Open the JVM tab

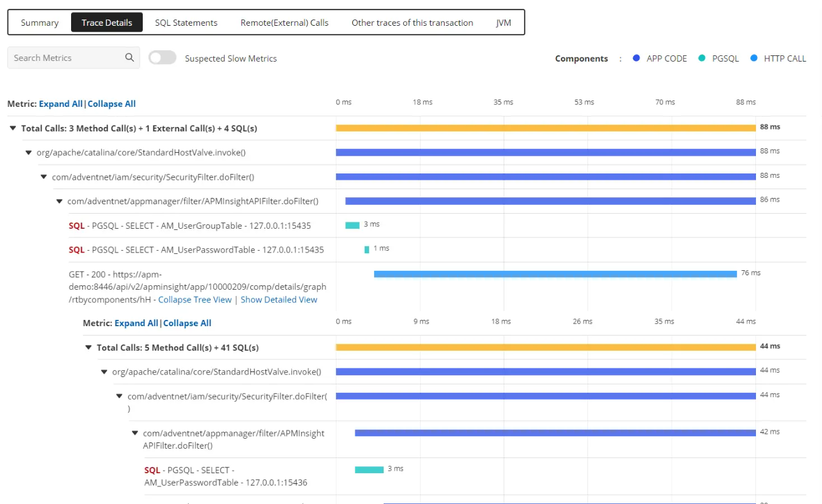pos(503,23)
